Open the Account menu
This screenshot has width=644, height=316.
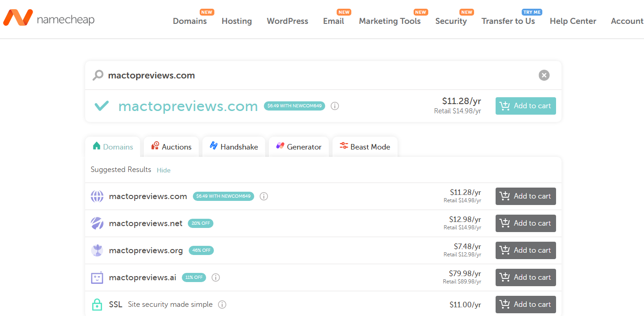pyautogui.click(x=627, y=21)
